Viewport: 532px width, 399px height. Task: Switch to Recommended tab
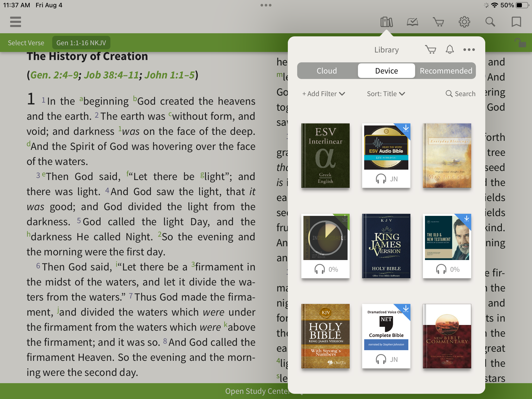(446, 71)
